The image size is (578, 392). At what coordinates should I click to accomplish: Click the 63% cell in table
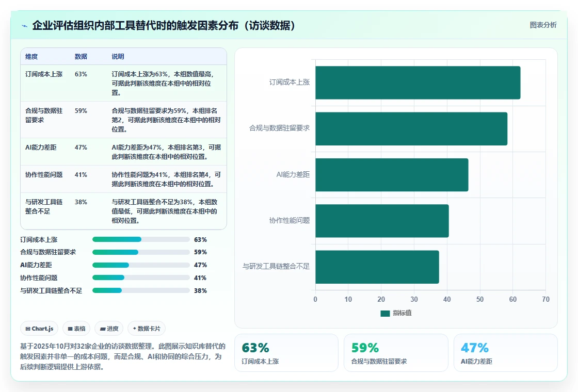point(81,74)
